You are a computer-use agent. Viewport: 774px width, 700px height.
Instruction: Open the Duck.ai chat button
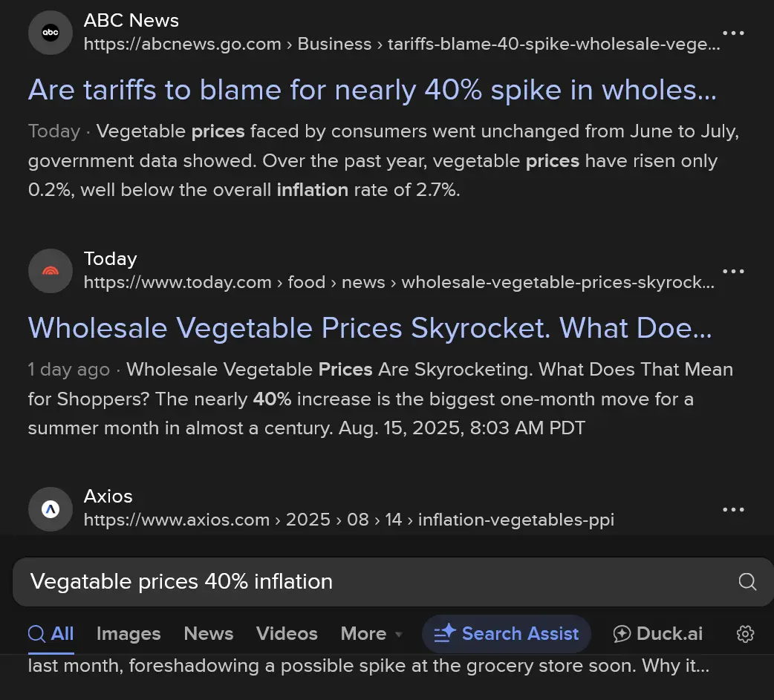658,634
